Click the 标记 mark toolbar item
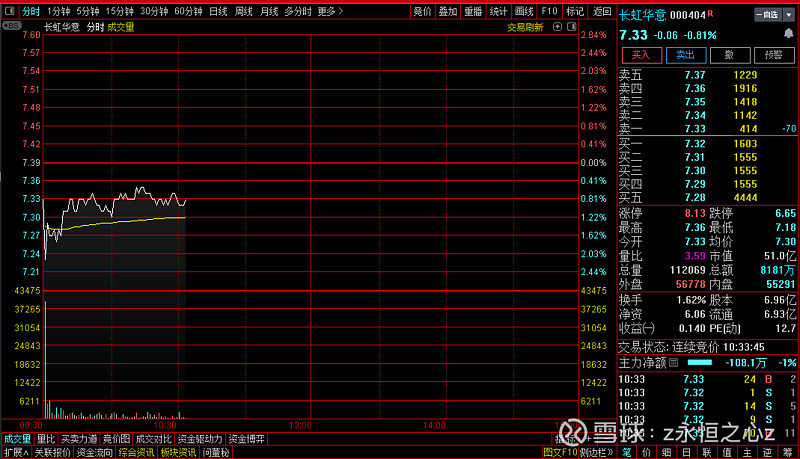This screenshot has width=800, height=459. click(x=575, y=11)
